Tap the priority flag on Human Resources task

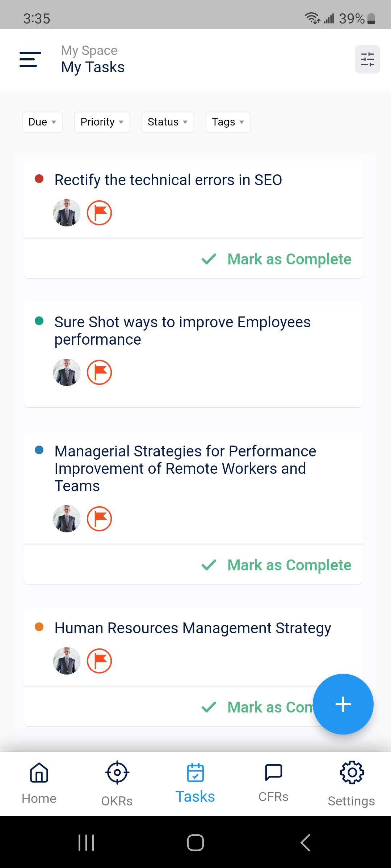[x=99, y=661]
